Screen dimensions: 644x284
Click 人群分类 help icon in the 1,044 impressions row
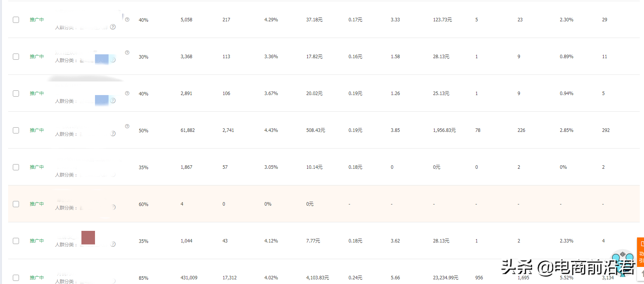point(113,244)
